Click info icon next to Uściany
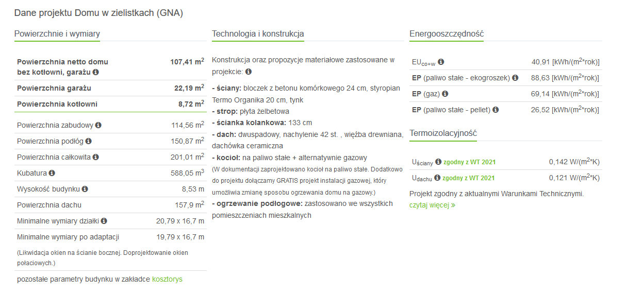This screenshot has width=644, height=294. coord(438,162)
